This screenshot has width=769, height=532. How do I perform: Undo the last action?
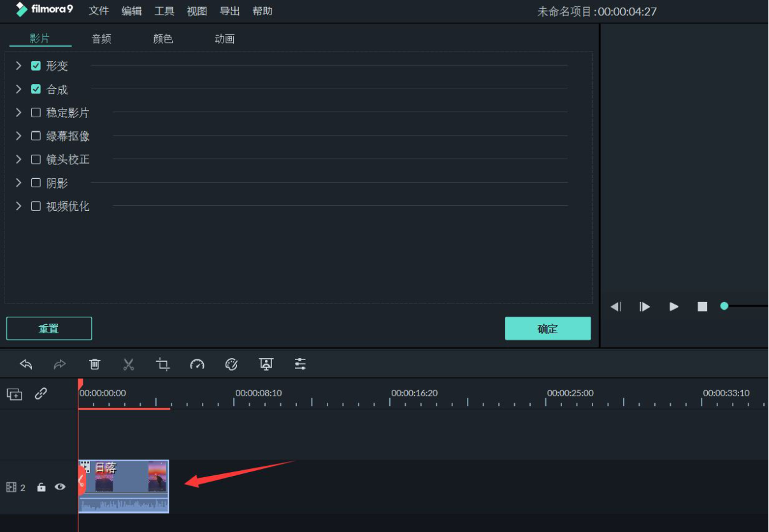pyautogui.click(x=26, y=364)
